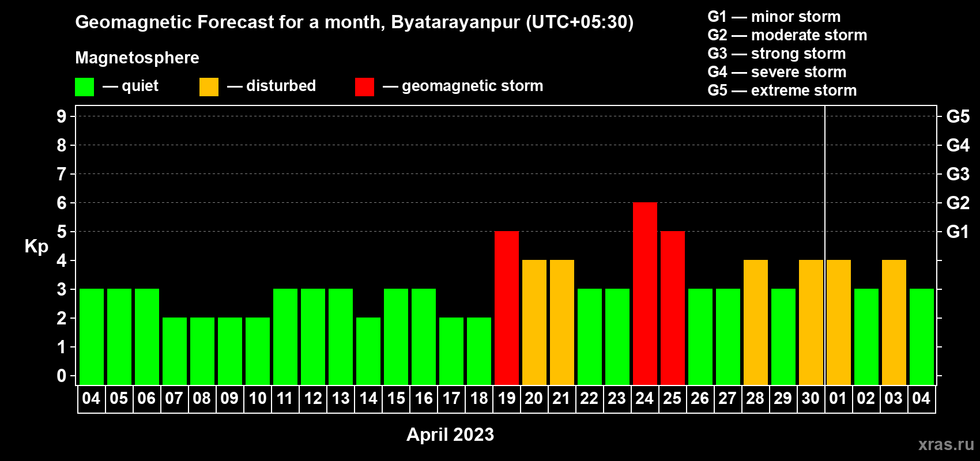Select the tallest red bar on day 24
The width and height of the screenshot is (980, 461).
tap(644, 293)
